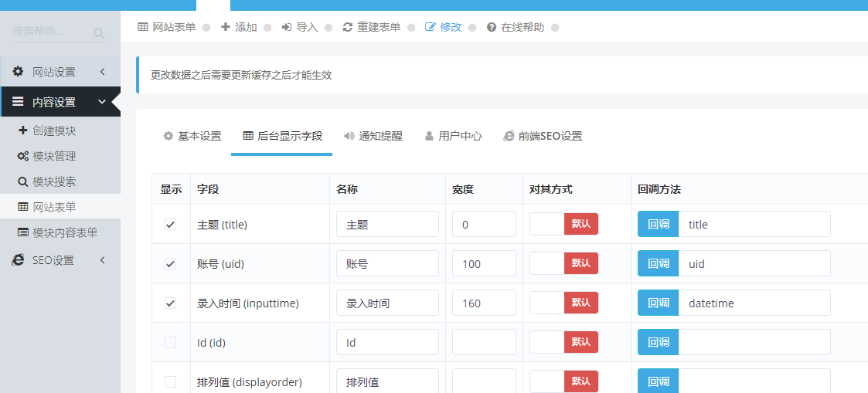Check the Id (id) display checkbox
The image size is (868, 393).
171,342
